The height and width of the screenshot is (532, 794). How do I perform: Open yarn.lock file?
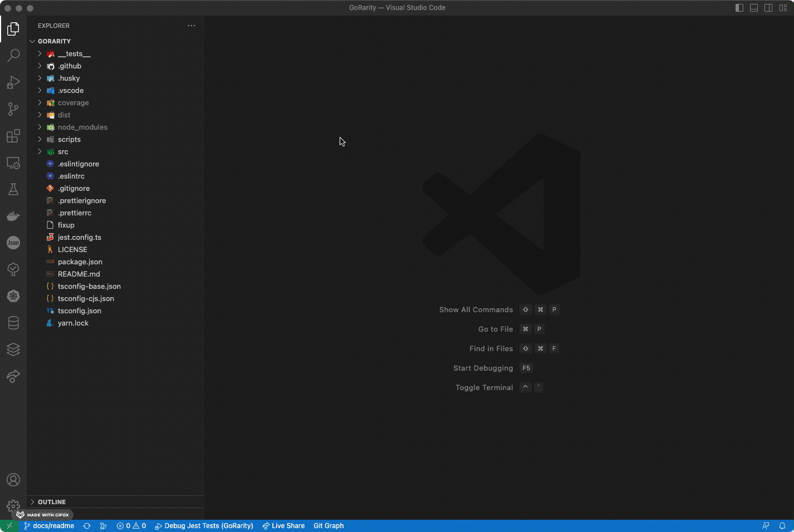click(115, 323)
